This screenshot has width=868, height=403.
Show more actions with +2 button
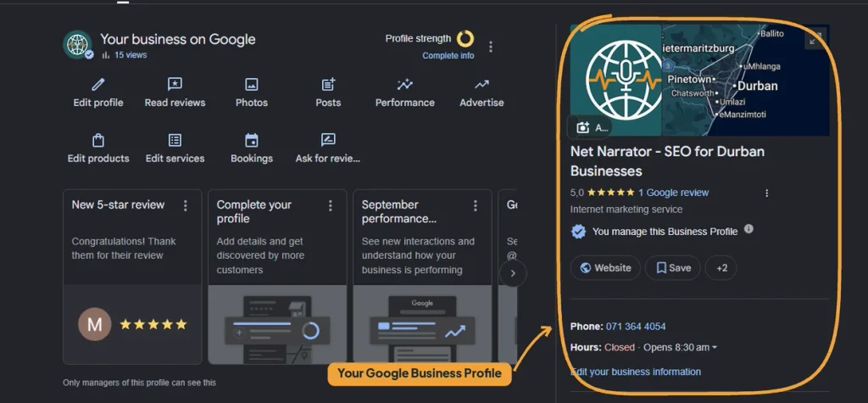point(721,268)
